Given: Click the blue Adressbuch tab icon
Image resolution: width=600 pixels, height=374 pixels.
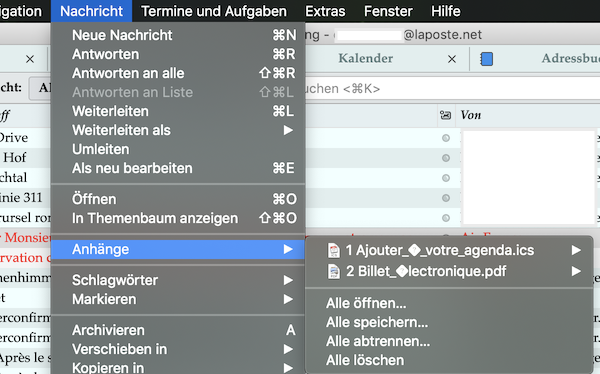Looking at the screenshot, I should (486, 59).
